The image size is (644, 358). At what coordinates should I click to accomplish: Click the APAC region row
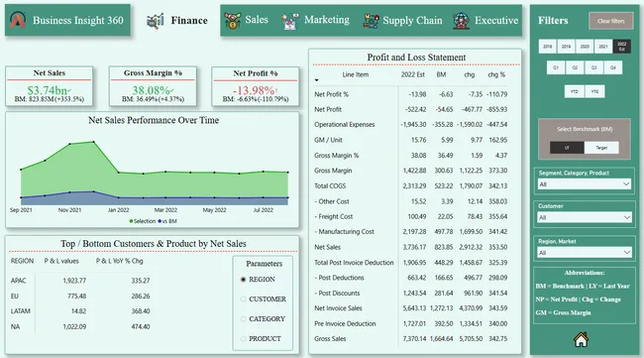[x=80, y=281]
